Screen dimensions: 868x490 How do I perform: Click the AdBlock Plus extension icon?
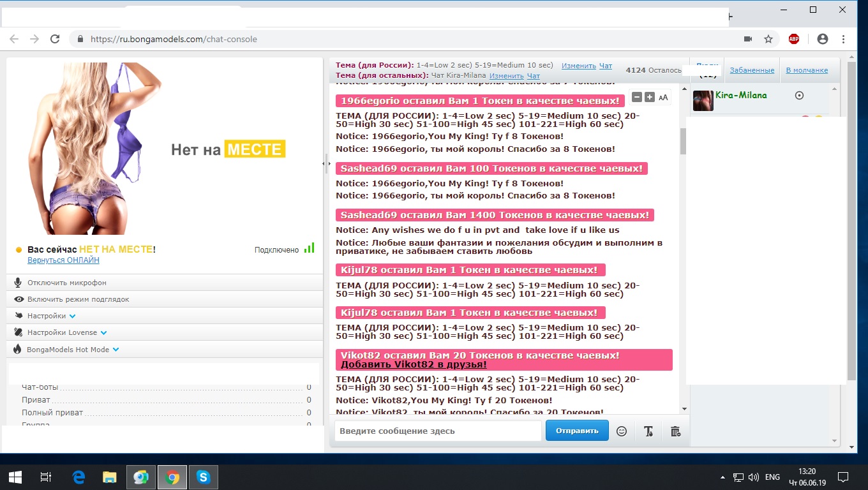793,39
